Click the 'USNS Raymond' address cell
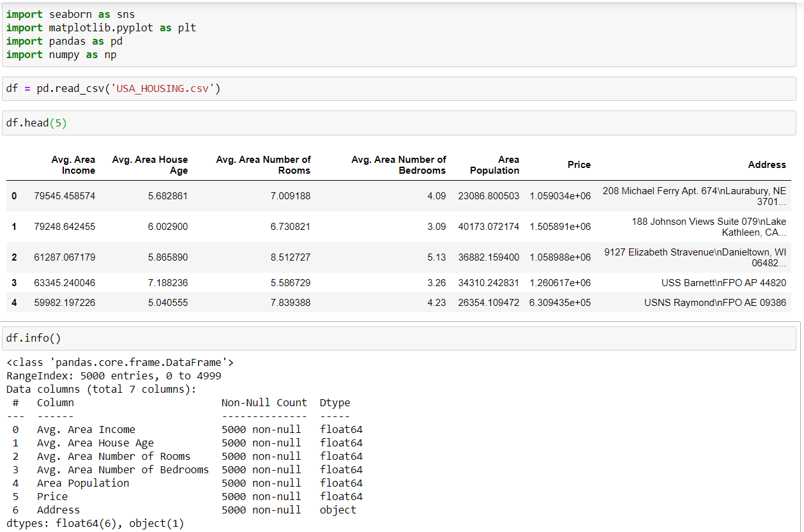Image resolution: width=804 pixels, height=532 pixels. point(715,303)
